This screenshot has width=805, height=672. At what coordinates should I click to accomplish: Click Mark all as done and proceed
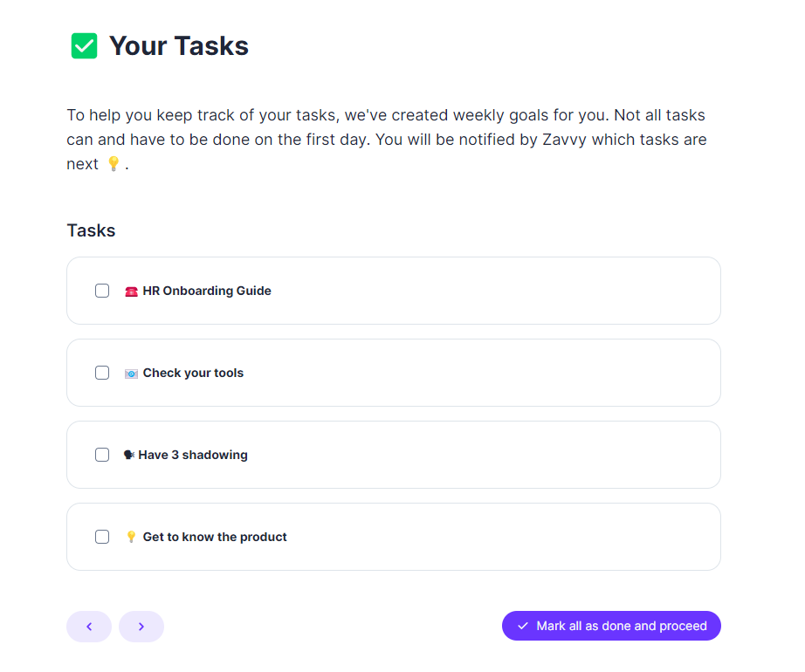coord(611,626)
